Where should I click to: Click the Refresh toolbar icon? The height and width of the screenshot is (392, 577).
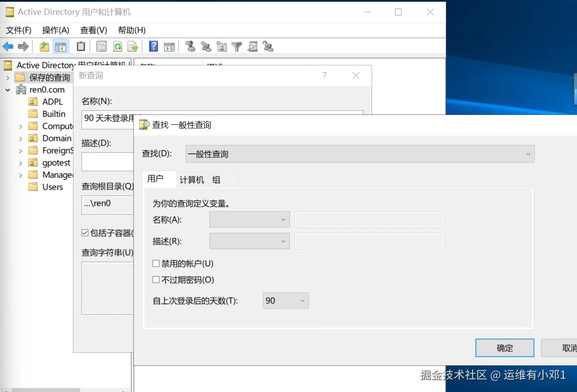(117, 46)
